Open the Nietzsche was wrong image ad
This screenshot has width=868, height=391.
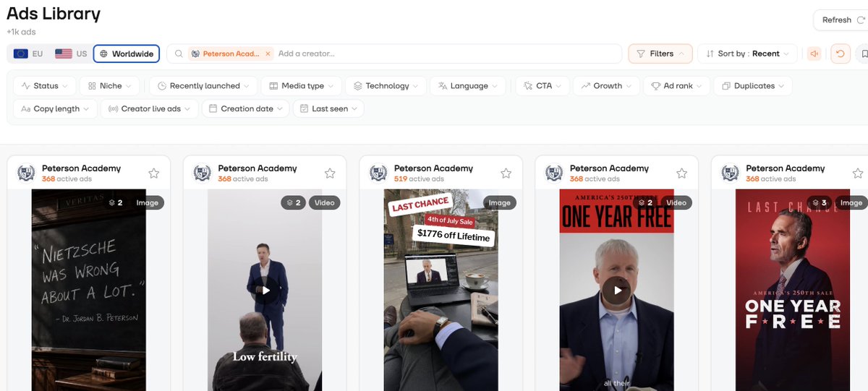pos(88,290)
